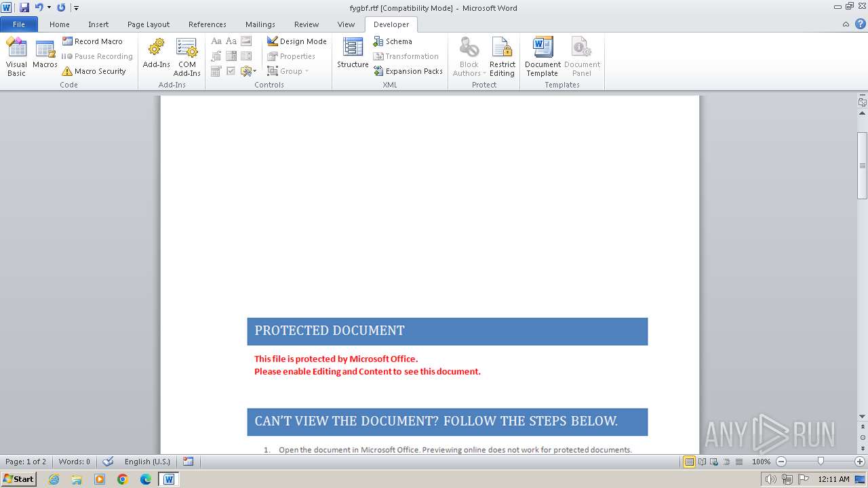The image size is (868, 488).
Task: Insert Picture content control
Action: [x=246, y=41]
